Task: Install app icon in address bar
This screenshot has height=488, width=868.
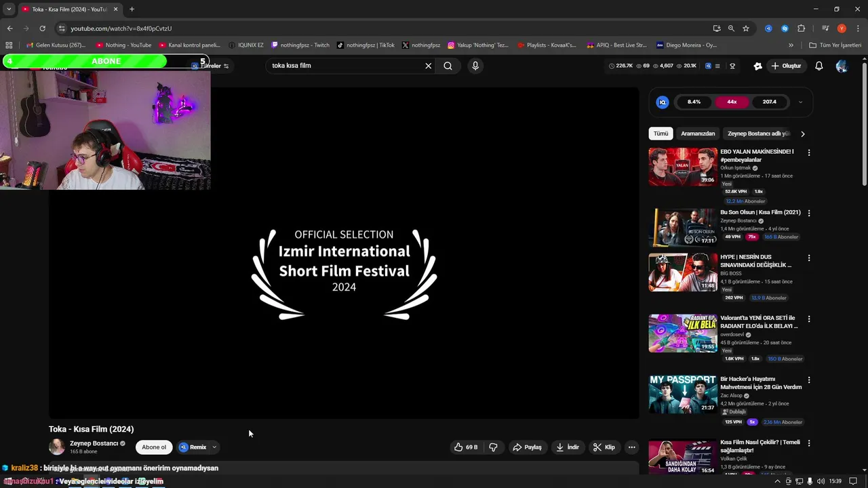Action: point(717,28)
